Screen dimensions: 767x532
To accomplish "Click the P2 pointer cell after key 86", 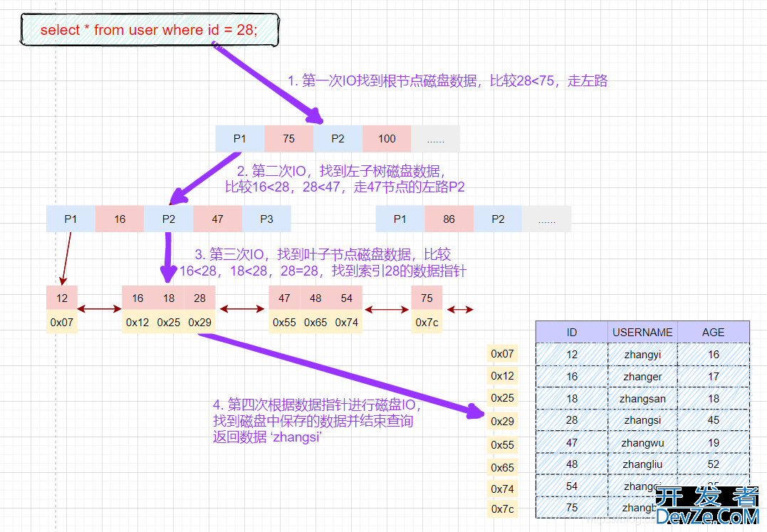I will [498, 219].
